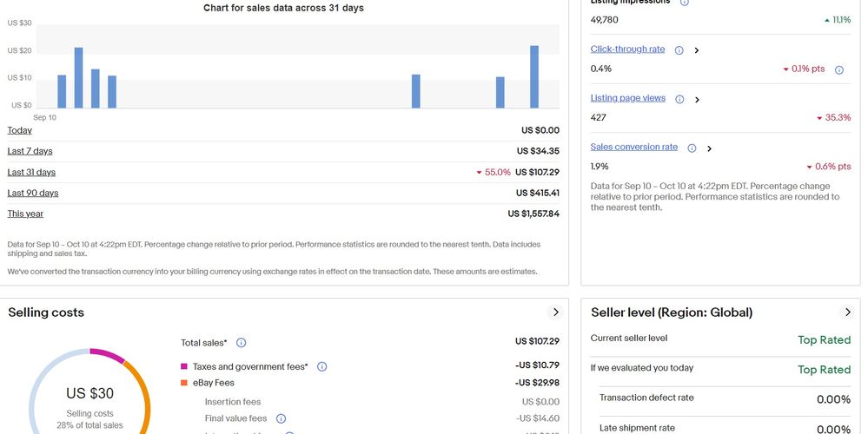Click the -US $29.98 eBay Fees amount
This screenshot has width=868, height=434.
(x=537, y=383)
